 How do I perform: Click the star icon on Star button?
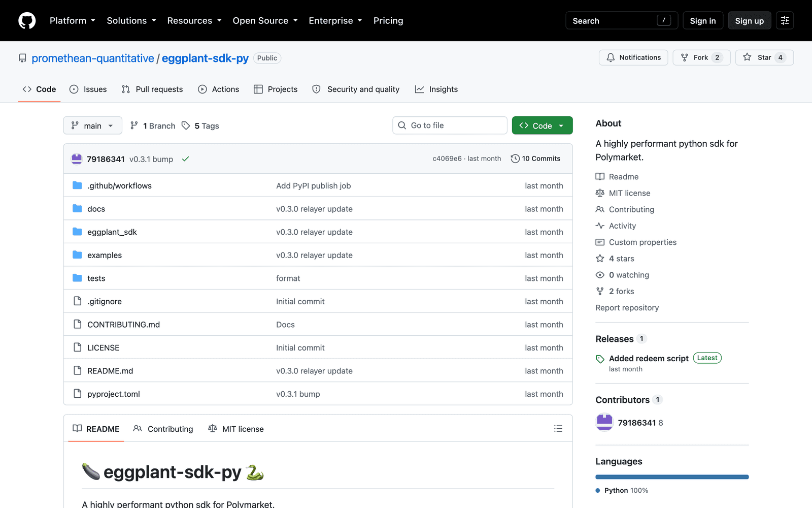coord(747,57)
